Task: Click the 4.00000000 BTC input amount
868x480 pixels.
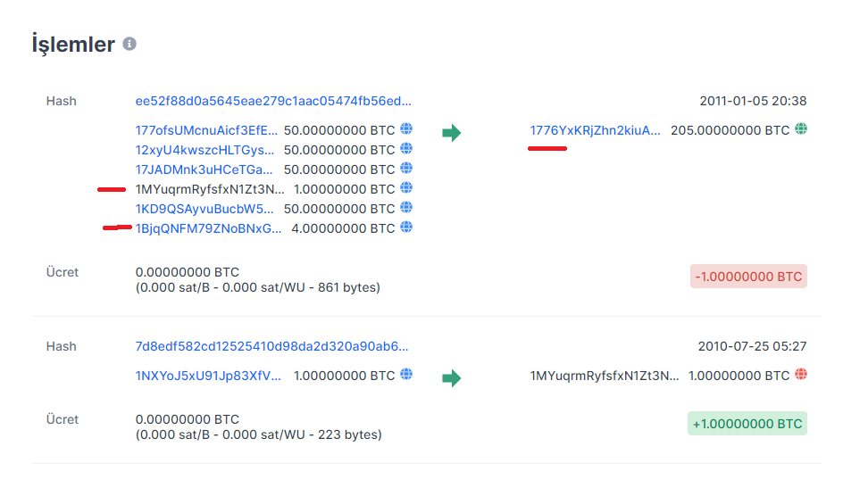Action: pyautogui.click(x=343, y=228)
